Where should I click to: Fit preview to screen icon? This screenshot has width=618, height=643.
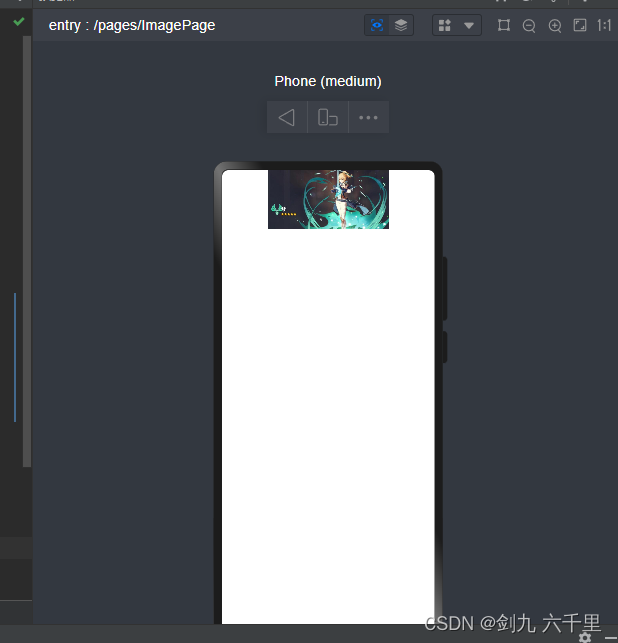coord(580,25)
